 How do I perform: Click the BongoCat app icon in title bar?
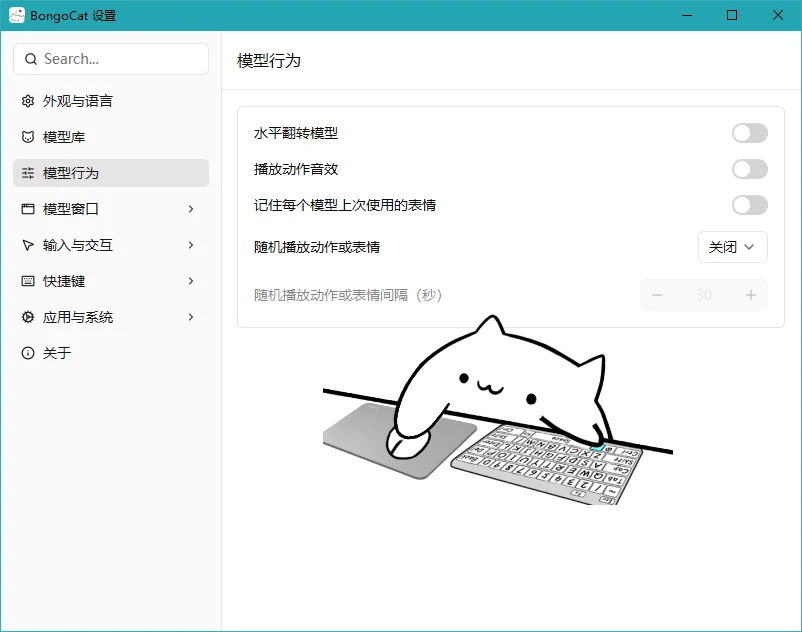[16, 15]
